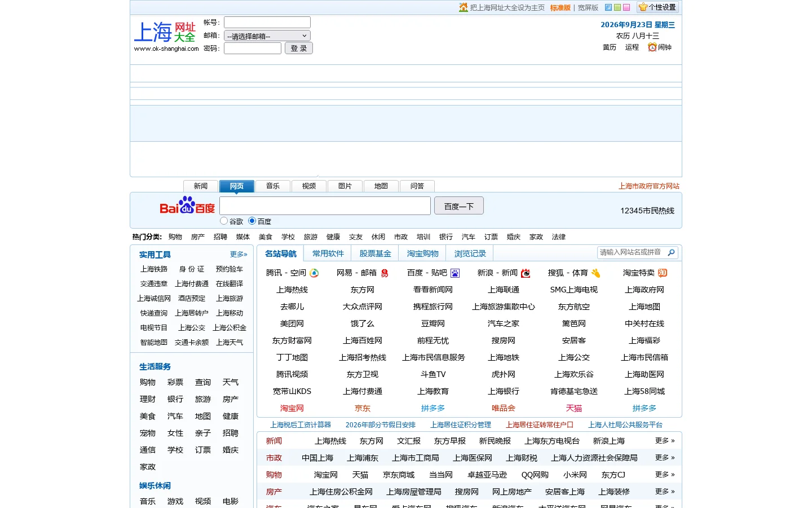The image size is (812, 508).
Task: Open the 大众点评网 link
Action: pyautogui.click(x=363, y=307)
